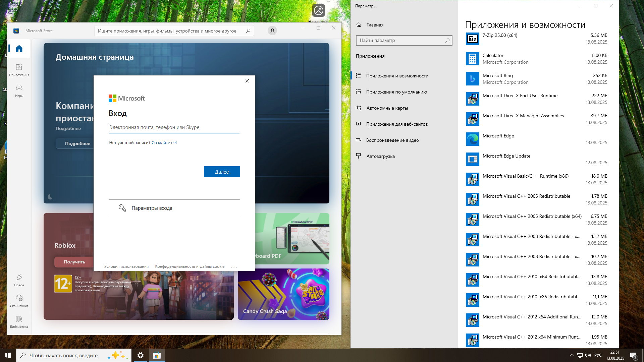
Task: Open Приложения section in Store sidebar
Action: pos(19,70)
